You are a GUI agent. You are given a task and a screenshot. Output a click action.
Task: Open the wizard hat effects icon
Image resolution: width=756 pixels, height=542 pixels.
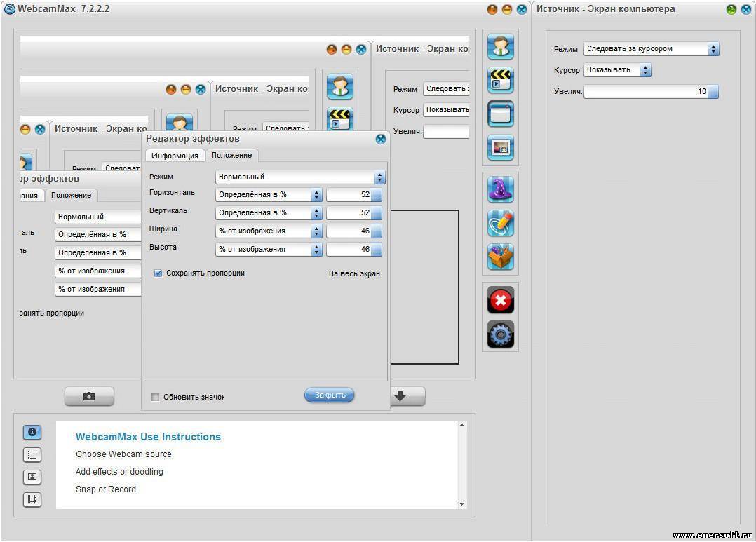click(x=501, y=189)
